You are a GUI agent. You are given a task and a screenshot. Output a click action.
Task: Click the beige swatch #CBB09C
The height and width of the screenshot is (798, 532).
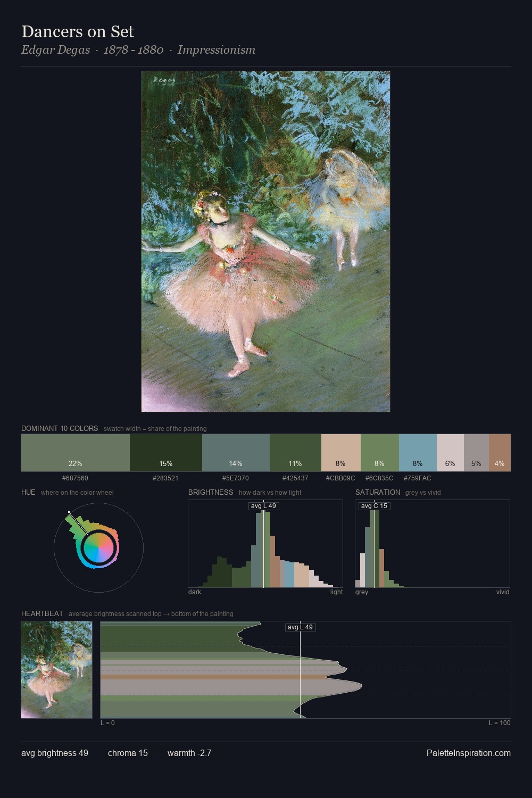click(341, 453)
